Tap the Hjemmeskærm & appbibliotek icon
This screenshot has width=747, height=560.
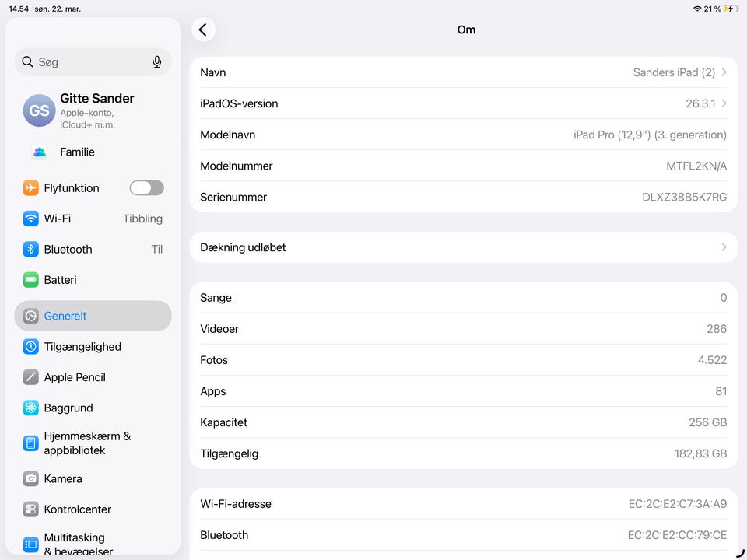pyautogui.click(x=31, y=443)
